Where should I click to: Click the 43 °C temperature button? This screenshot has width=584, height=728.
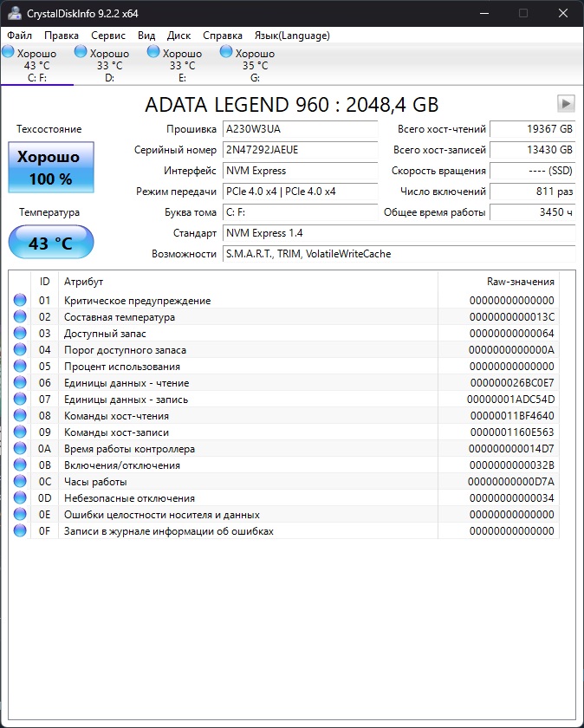[x=51, y=243]
